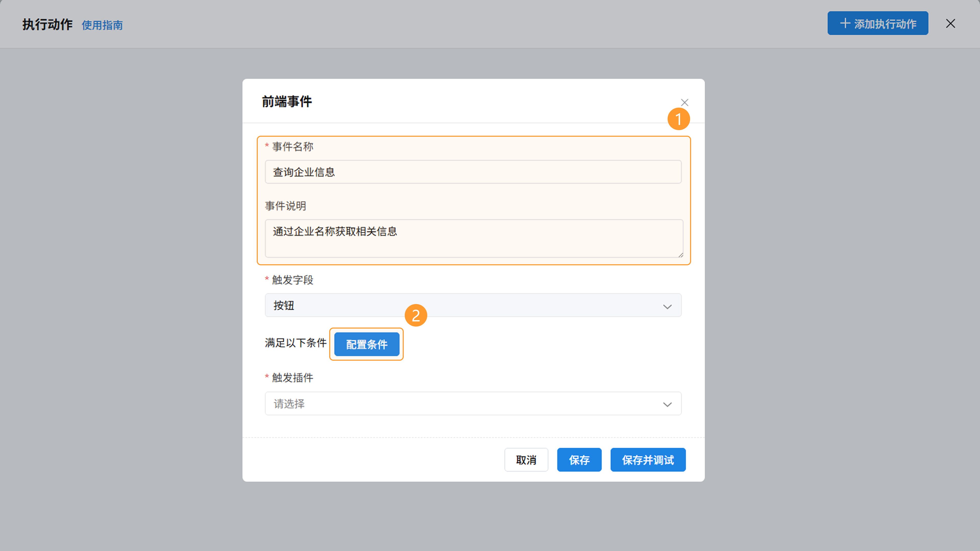Click the 执行动作 panel heading
Image resolution: width=980 pixels, height=551 pixels.
point(47,24)
